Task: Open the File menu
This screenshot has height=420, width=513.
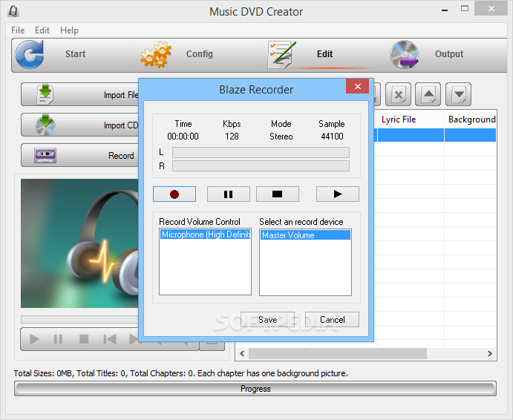Action: tap(18, 30)
